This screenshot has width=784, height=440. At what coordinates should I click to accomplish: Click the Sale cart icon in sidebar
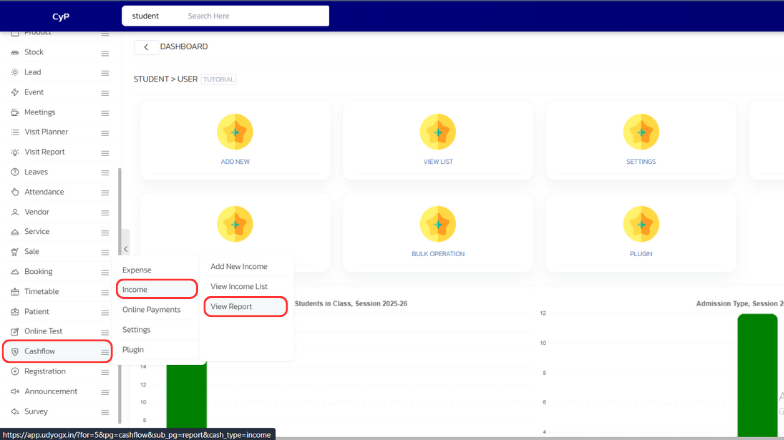coord(15,252)
